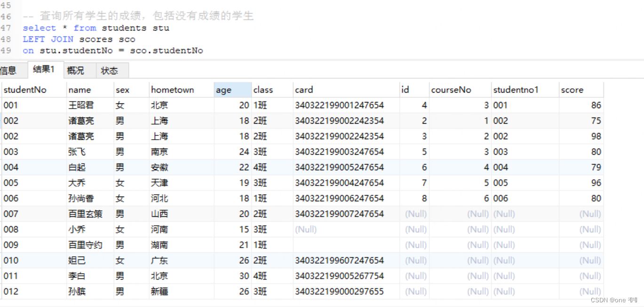Click the Null card cell for 小乔
This screenshot has height=307, width=644.
tap(306, 229)
